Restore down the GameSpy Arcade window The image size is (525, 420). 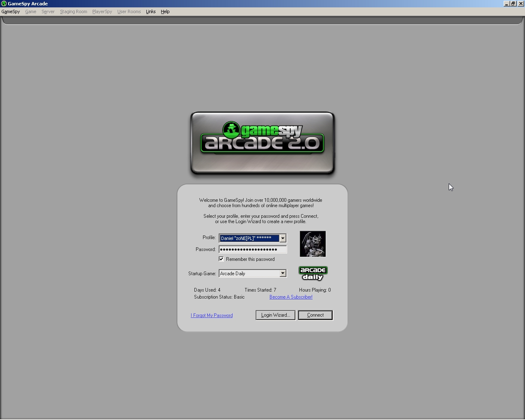coord(513,4)
